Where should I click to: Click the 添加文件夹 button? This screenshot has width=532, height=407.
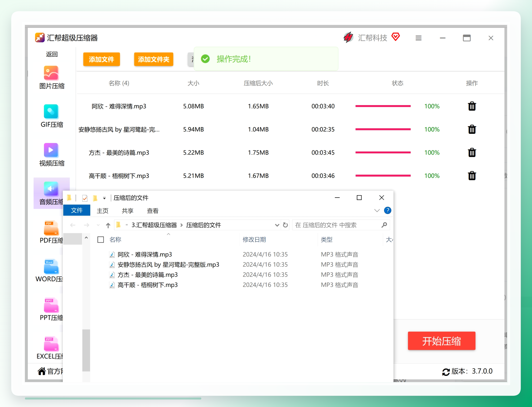tap(154, 59)
